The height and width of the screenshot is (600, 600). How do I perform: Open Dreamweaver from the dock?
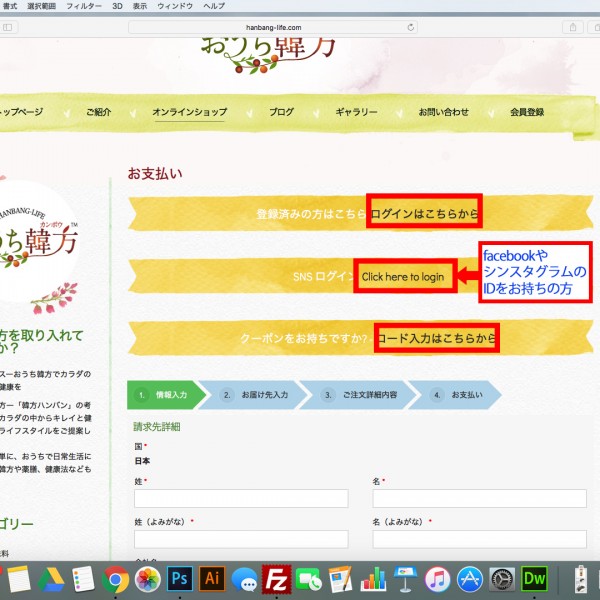coord(535,578)
